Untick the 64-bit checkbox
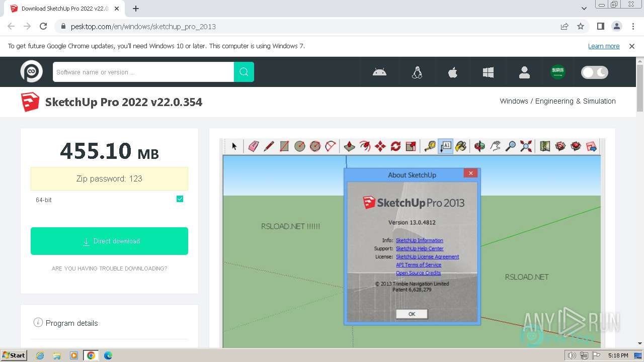644x362 pixels. tap(180, 199)
